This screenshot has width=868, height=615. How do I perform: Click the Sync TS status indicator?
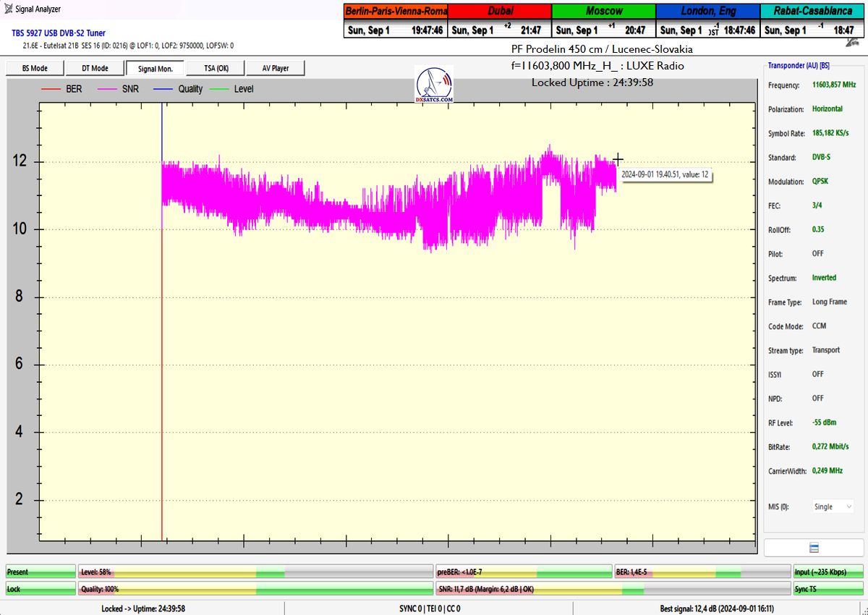point(828,589)
